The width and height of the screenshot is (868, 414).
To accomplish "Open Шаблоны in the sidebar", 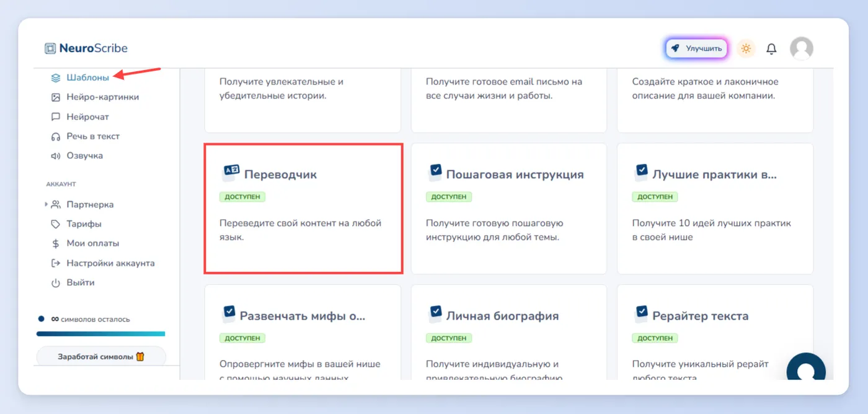I will click(x=88, y=78).
